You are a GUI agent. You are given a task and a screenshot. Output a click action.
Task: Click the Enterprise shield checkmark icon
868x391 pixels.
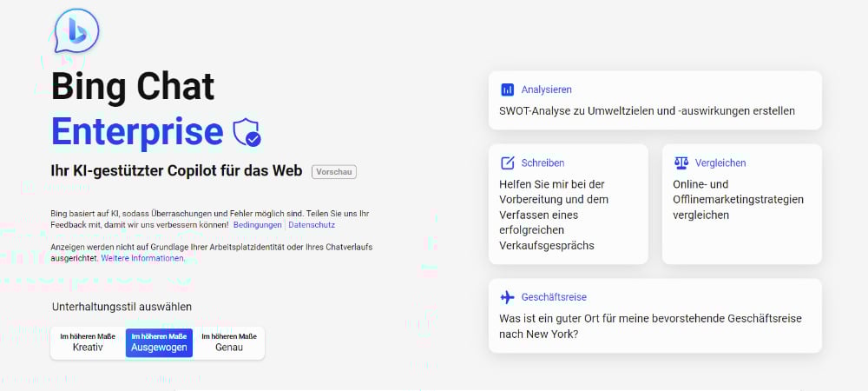(247, 132)
